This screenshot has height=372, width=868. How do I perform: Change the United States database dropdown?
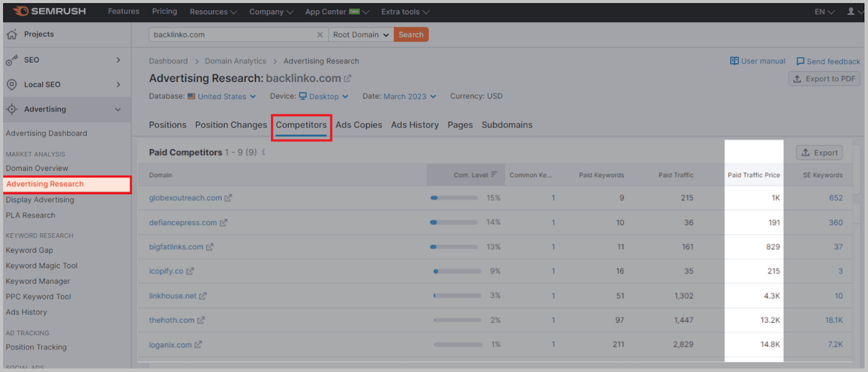(227, 97)
